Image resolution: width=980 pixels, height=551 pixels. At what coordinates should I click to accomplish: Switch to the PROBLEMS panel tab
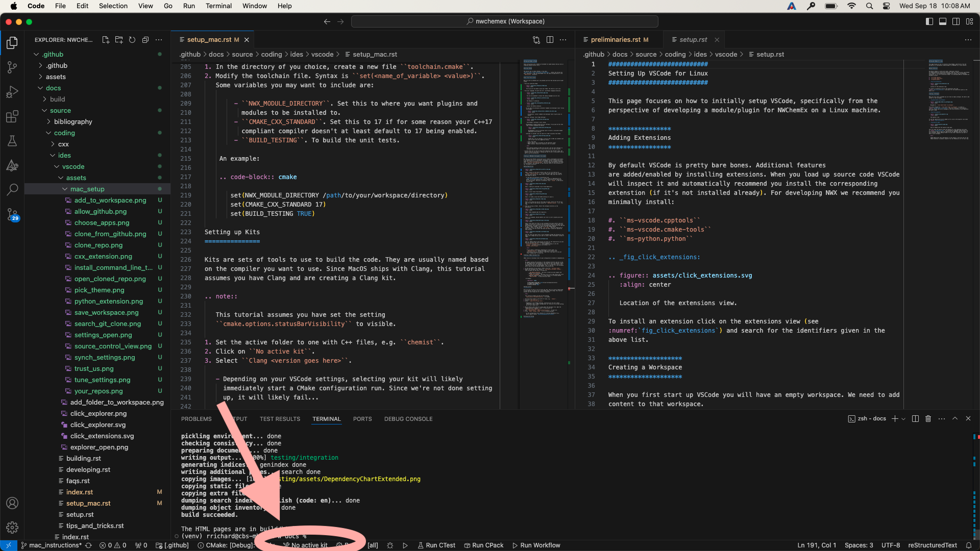click(196, 419)
